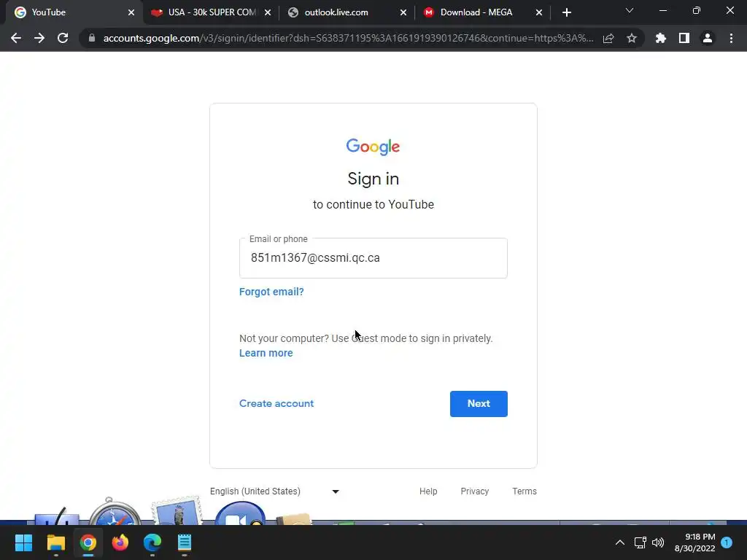Image resolution: width=747 pixels, height=560 pixels.
Task: View site information lock icon
Action: click(92, 38)
